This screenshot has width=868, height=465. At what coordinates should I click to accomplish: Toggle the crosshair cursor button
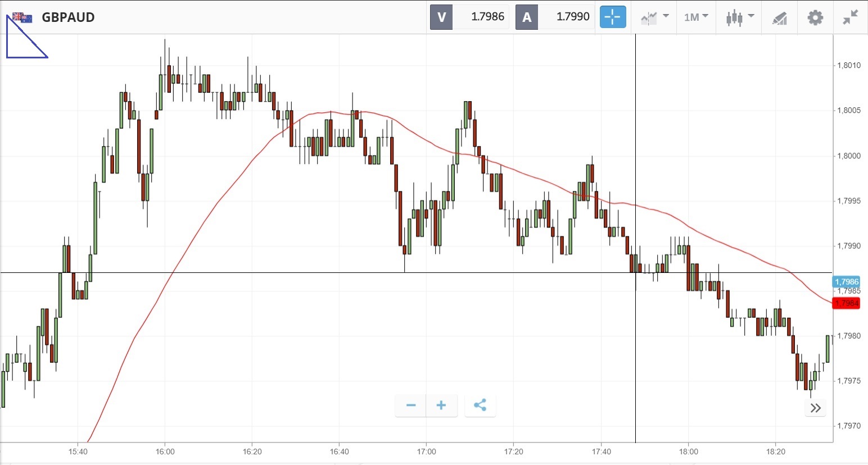613,17
